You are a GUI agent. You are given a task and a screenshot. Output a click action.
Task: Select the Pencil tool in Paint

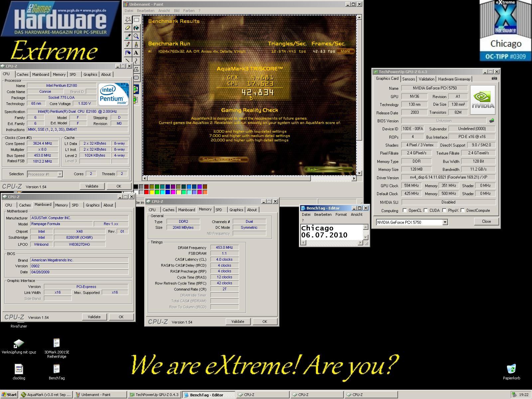point(128,45)
